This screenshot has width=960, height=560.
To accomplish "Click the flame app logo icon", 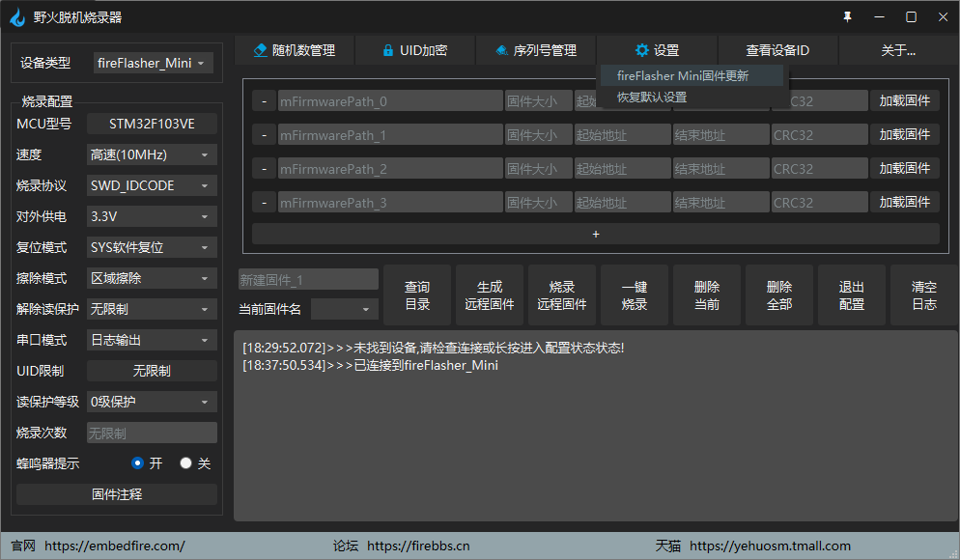I will pos(17,17).
